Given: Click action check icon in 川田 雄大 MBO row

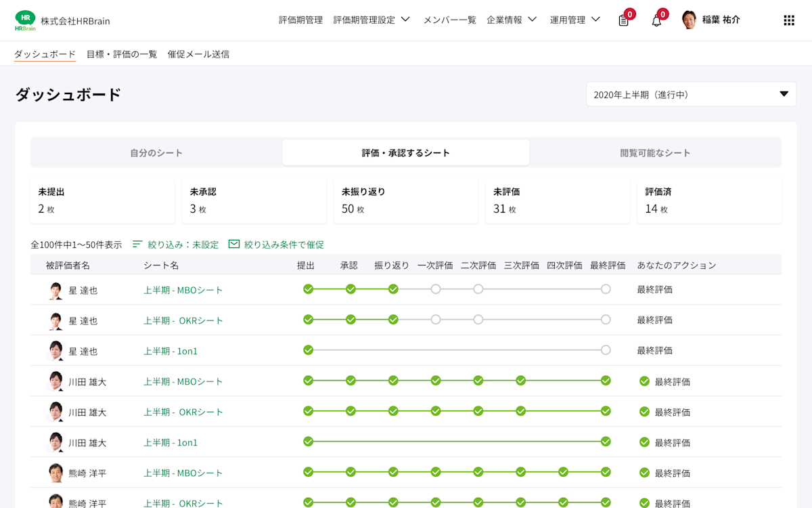Looking at the screenshot, I should coord(644,381).
